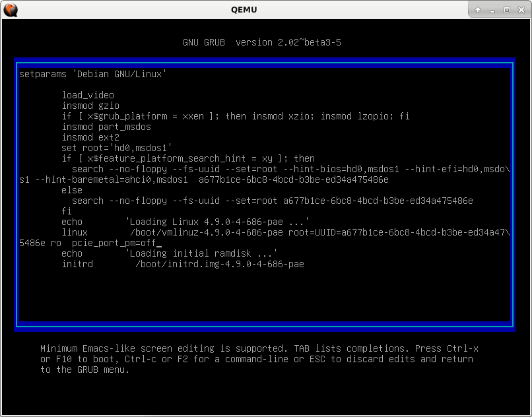Click the 'x$feature_platform_search_hint' if line
The width and height of the screenshot is (532, 417).
(x=188, y=158)
